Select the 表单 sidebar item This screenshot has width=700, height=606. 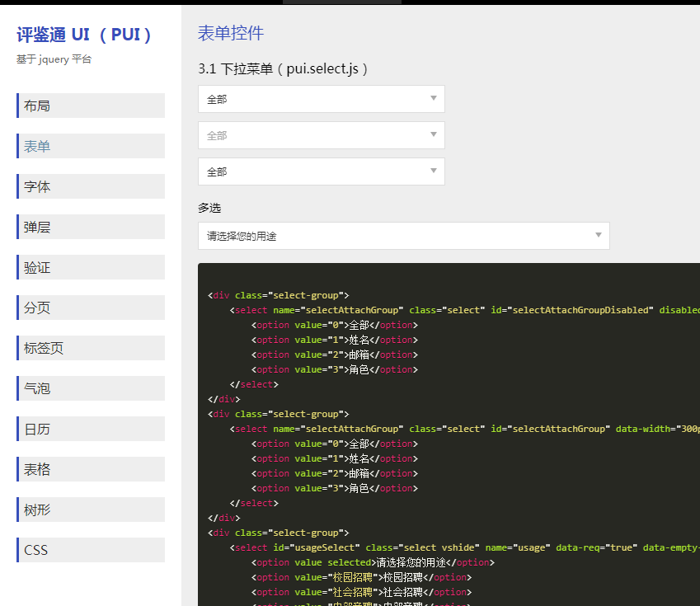(91, 146)
